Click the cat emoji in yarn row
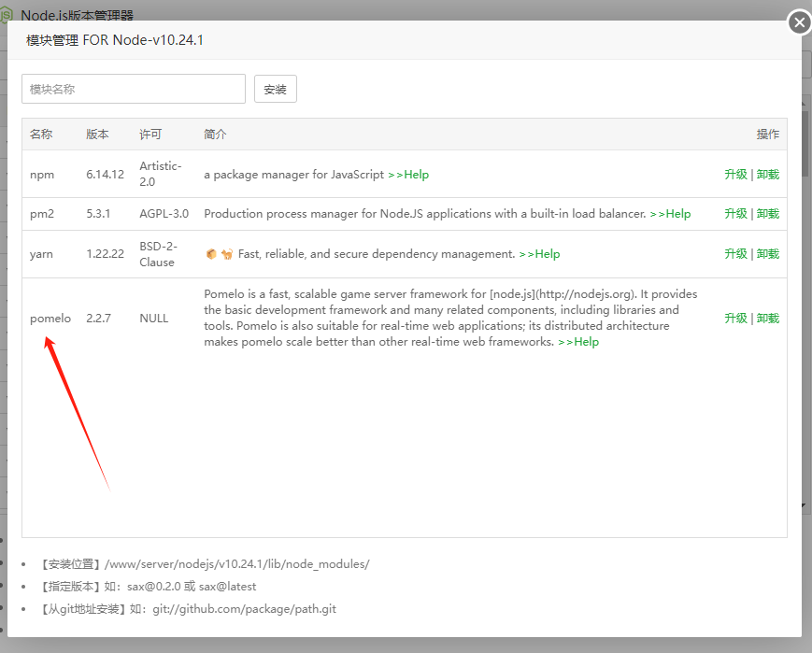 click(227, 254)
